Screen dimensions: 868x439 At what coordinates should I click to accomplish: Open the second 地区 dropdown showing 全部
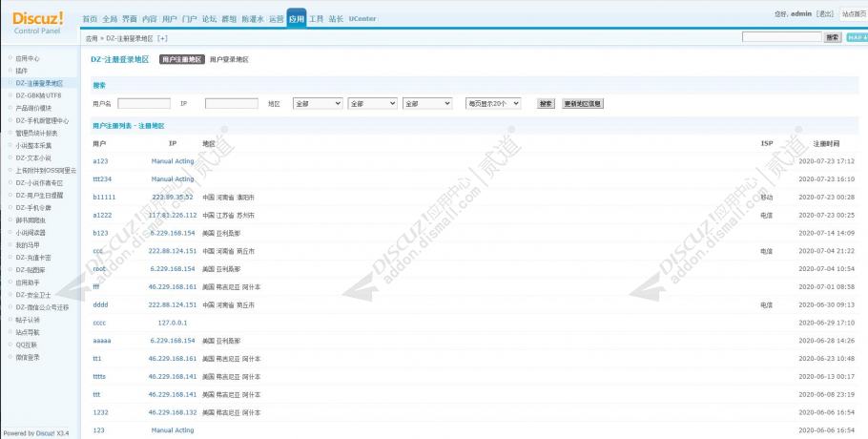coord(373,103)
